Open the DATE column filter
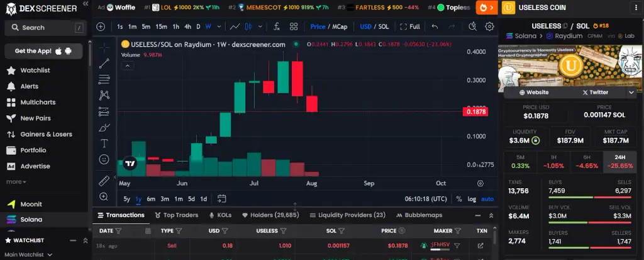The image size is (644, 260). pos(118,231)
